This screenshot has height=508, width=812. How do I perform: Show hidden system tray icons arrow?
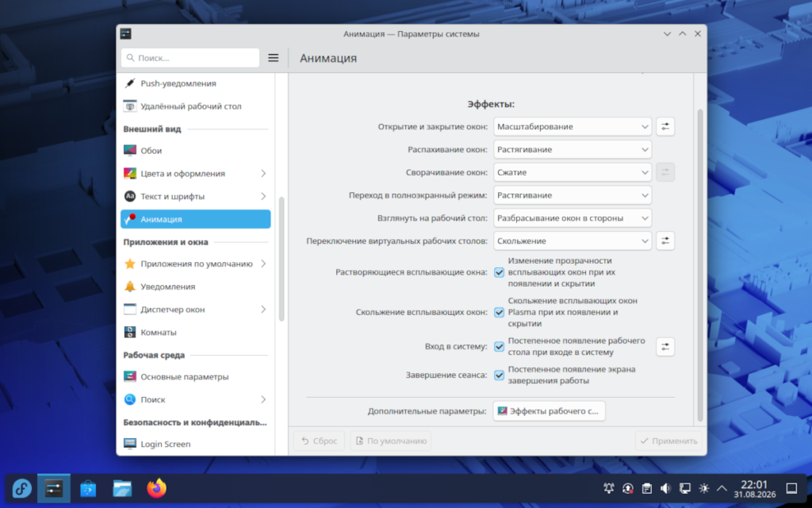click(722, 488)
